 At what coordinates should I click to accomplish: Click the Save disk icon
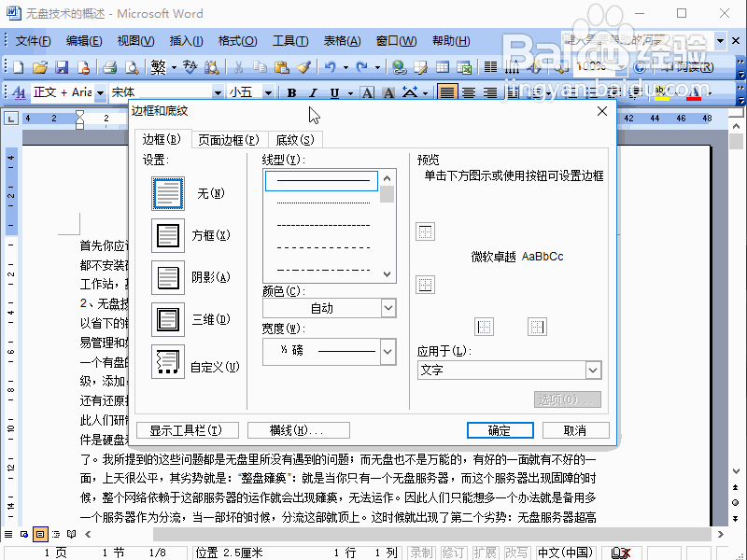[62, 67]
